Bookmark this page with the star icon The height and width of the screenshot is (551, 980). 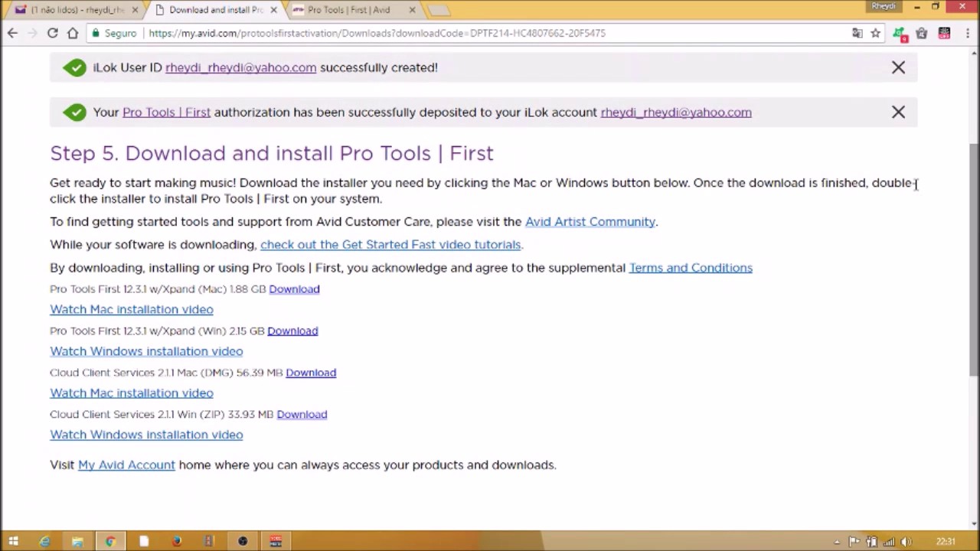coord(875,33)
